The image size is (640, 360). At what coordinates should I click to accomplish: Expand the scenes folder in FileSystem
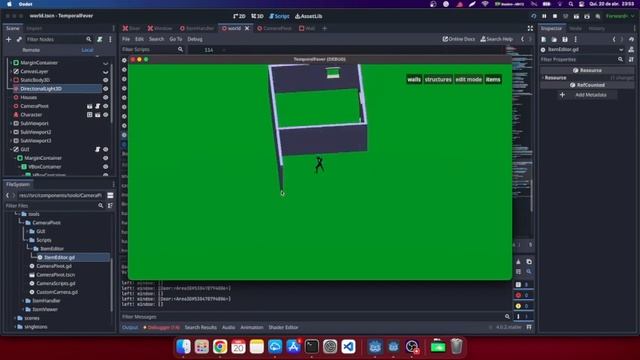pos(15,318)
